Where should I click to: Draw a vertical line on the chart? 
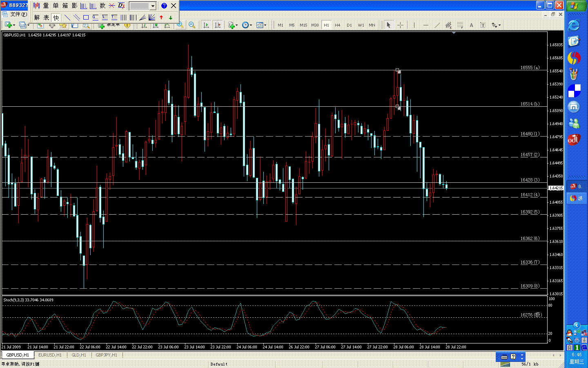click(414, 25)
